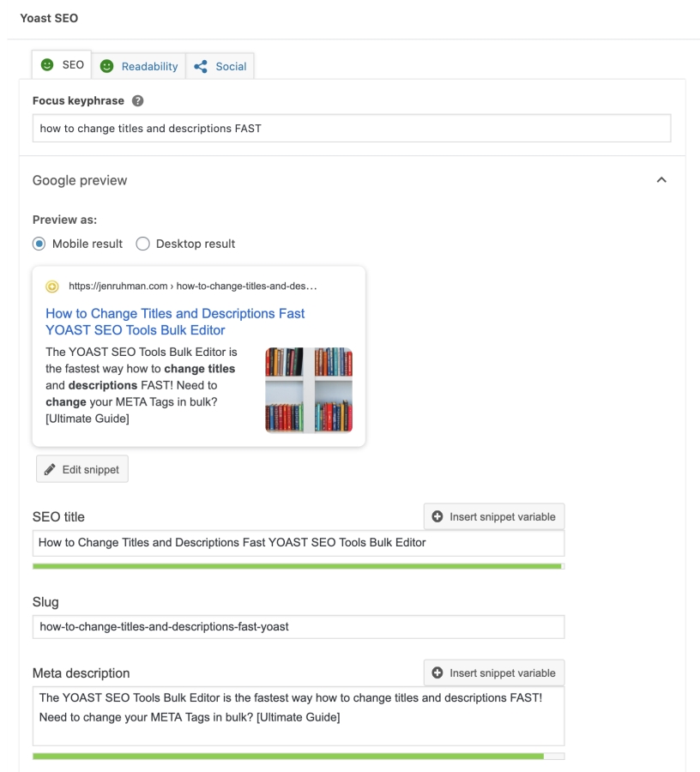Select the Desktop result radio button
This screenshot has width=700, height=772.
click(142, 244)
